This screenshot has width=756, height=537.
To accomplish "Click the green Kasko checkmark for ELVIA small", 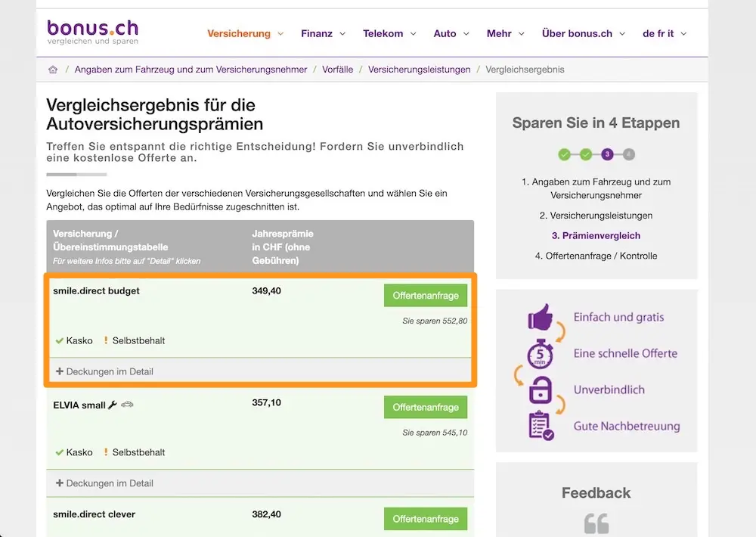I will [x=59, y=452].
